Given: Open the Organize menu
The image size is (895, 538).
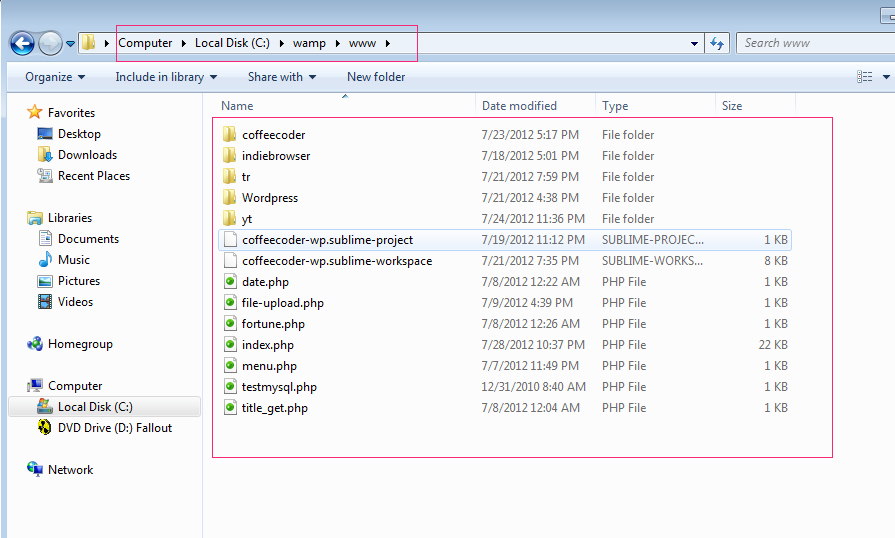Looking at the screenshot, I should click(x=55, y=77).
